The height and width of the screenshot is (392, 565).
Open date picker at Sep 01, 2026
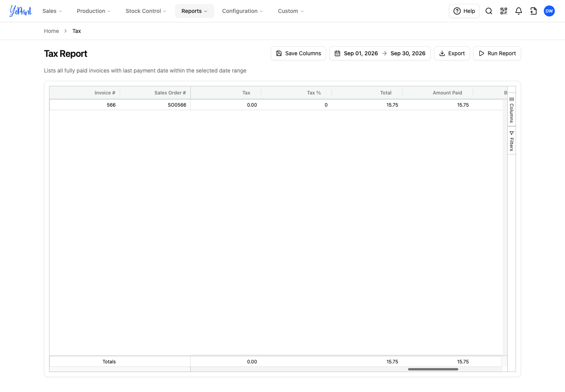click(x=361, y=53)
